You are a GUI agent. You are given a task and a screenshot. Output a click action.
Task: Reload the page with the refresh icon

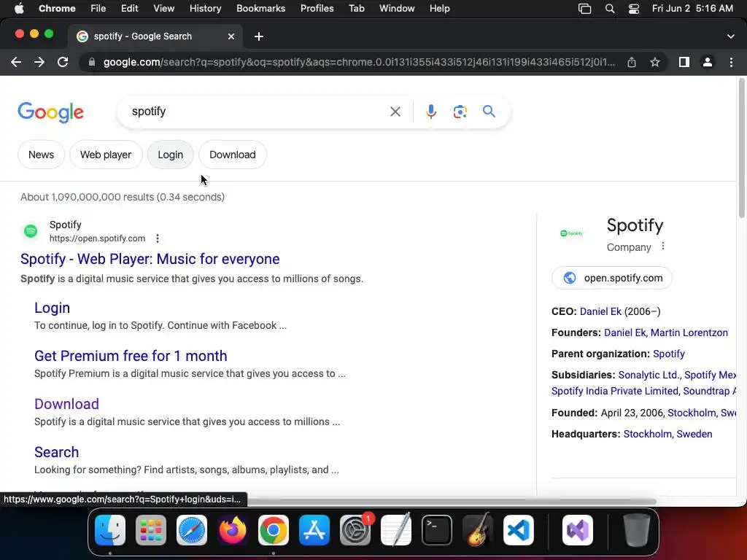click(63, 62)
